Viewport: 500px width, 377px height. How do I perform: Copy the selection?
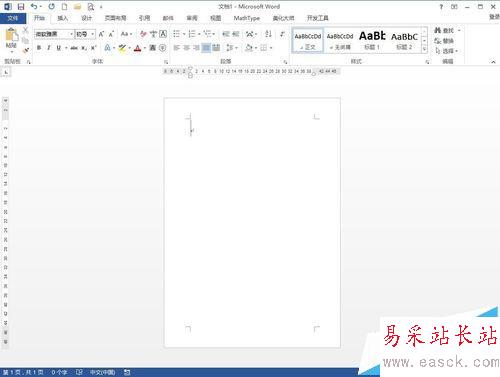(26, 40)
